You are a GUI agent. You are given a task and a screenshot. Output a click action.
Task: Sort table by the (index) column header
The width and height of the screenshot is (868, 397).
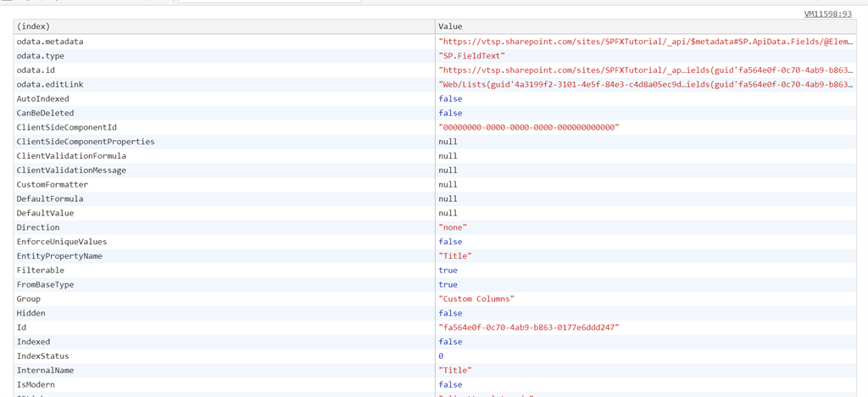34,27
